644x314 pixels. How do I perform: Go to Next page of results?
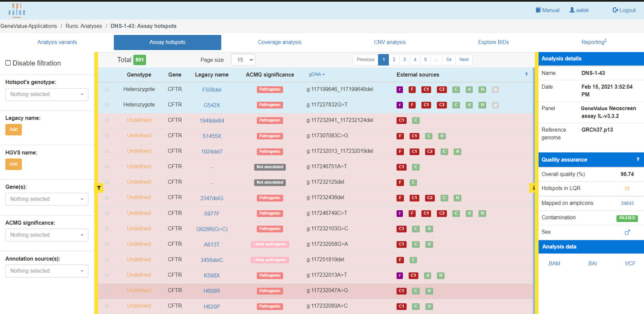(464, 59)
